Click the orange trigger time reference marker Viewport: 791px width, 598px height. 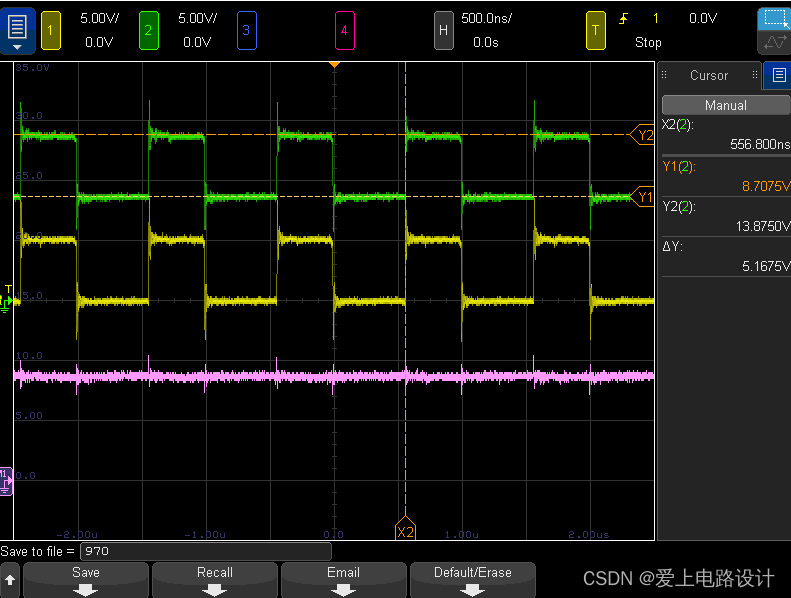coord(334,65)
